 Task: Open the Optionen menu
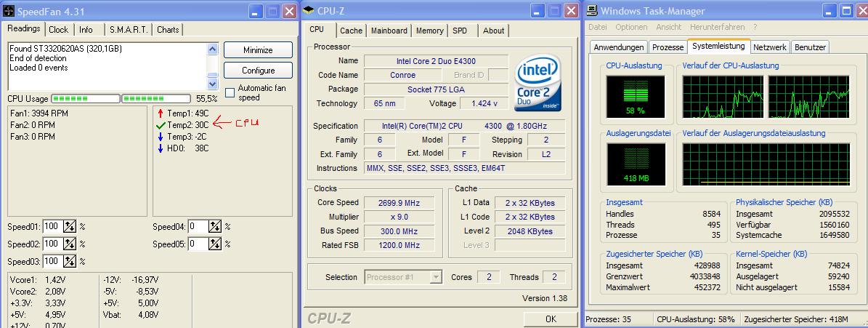(631, 27)
